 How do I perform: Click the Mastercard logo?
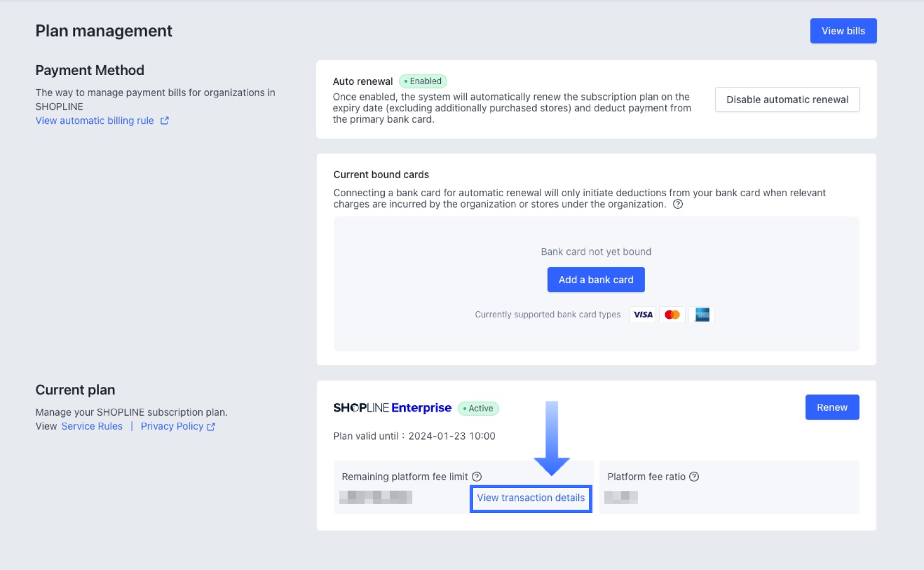(x=672, y=315)
